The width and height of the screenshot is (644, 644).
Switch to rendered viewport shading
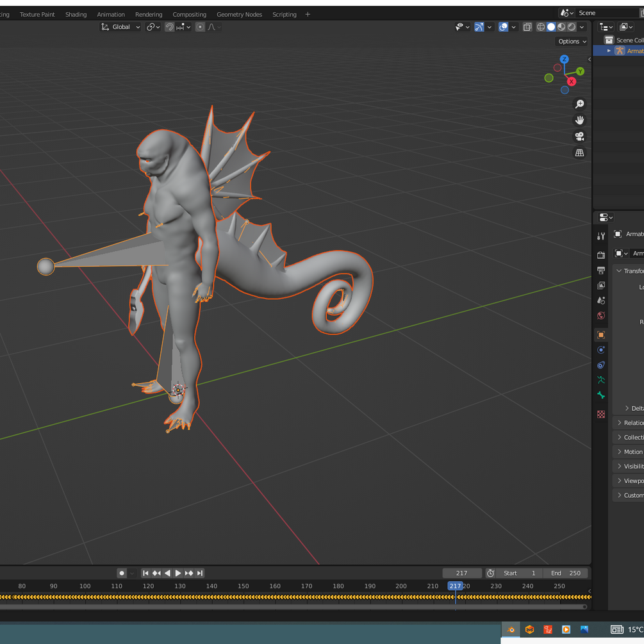click(572, 27)
